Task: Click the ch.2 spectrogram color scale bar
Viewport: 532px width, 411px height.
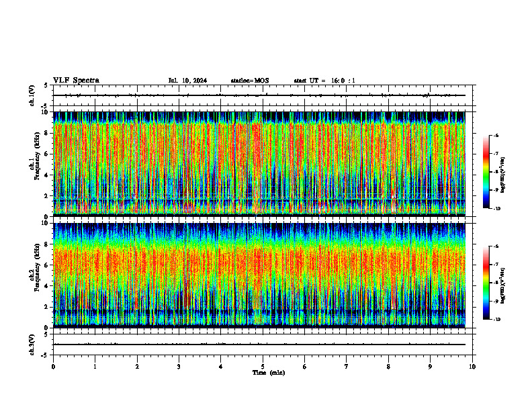Action: point(486,283)
